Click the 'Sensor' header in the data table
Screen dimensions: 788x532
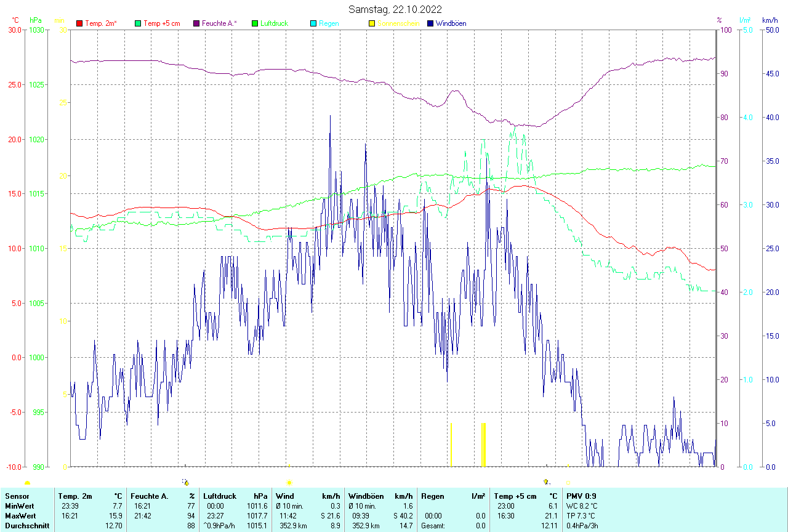coord(17,496)
